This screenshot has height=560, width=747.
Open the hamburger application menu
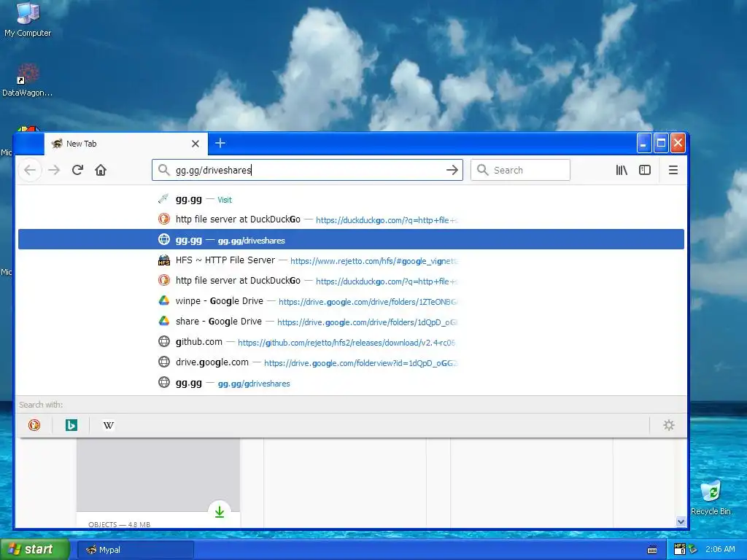pos(673,170)
